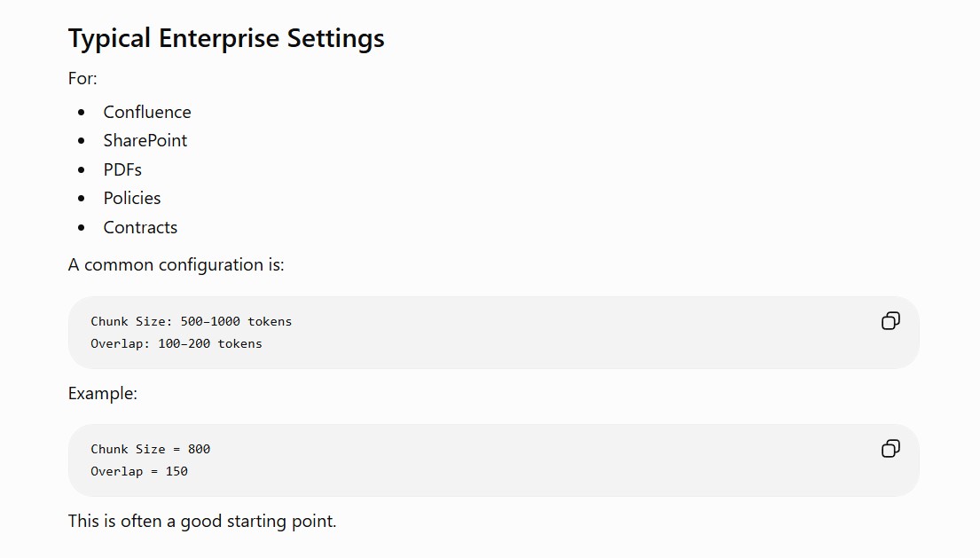This screenshot has height=558, width=980.
Task: Click the 'Chunk Size = 800' code line
Action: point(151,449)
